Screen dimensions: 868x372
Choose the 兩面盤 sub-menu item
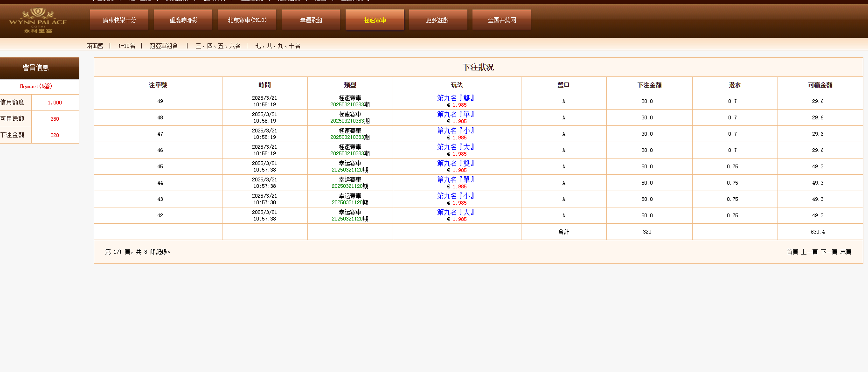pyautogui.click(x=95, y=46)
